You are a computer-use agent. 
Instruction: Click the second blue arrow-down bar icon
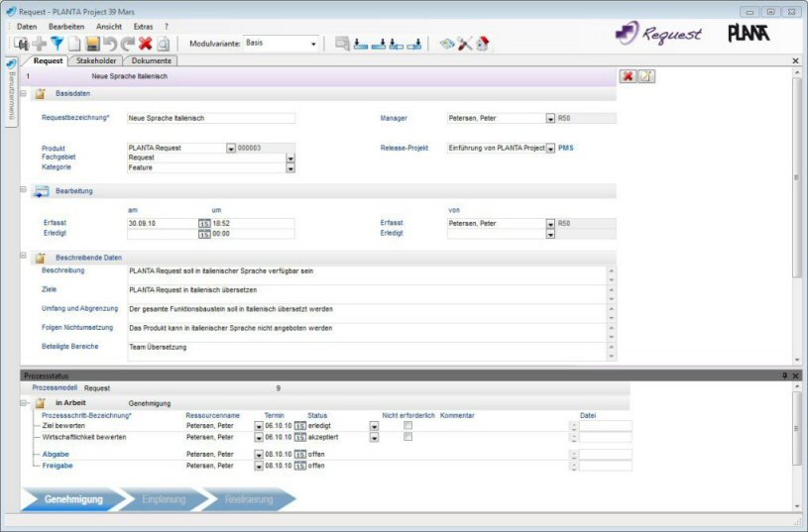tap(379, 44)
